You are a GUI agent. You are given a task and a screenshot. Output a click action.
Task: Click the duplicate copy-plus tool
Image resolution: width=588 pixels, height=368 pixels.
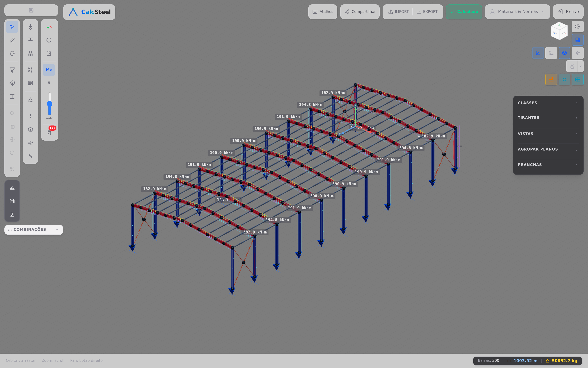12,126
